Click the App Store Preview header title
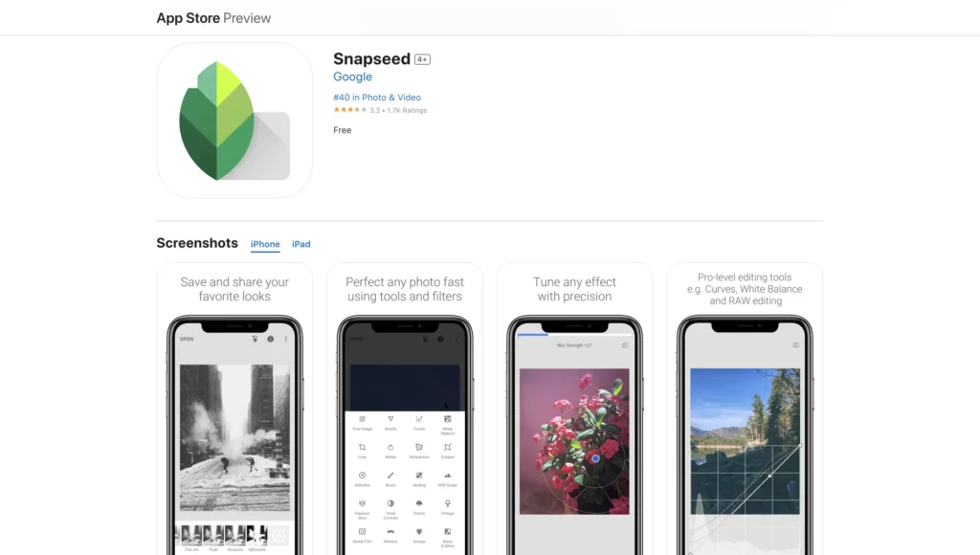Viewport: 980px width, 555px height. pyautogui.click(x=213, y=18)
